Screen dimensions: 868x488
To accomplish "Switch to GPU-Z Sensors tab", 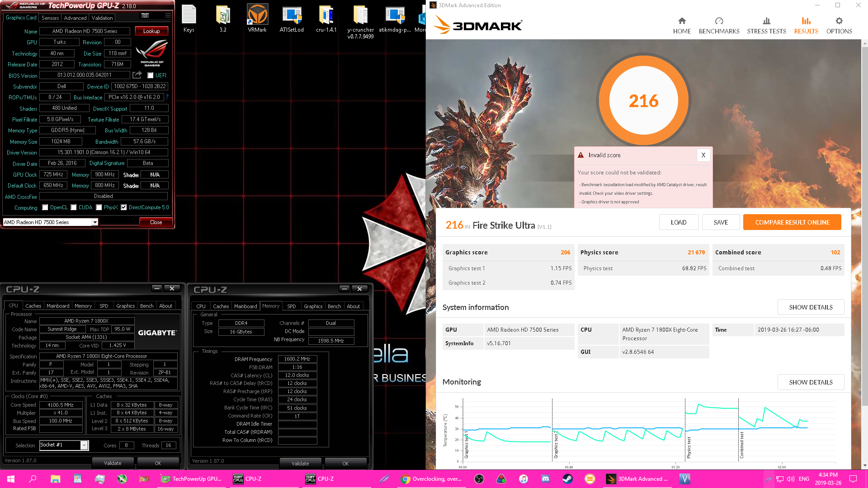I will click(50, 18).
